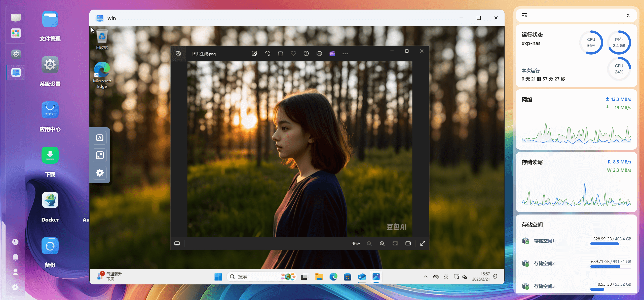Click the keyboard input button in VM side panel

100,138
